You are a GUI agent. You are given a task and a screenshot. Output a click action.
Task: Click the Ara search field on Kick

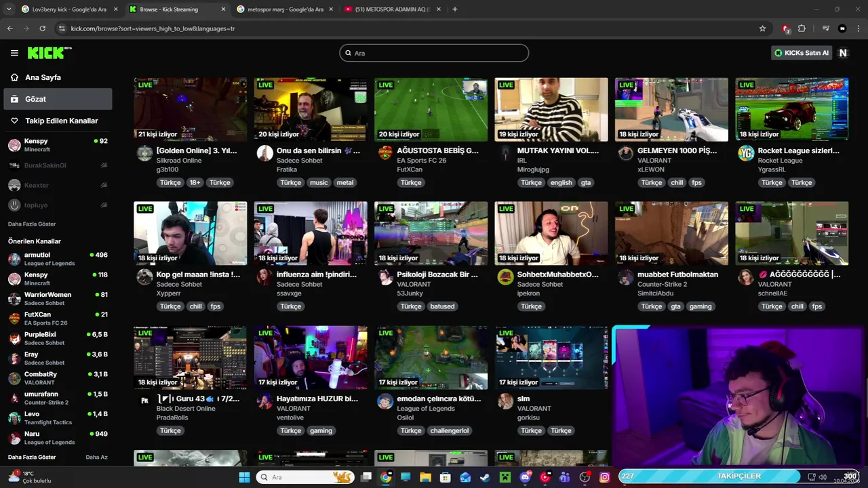point(434,53)
